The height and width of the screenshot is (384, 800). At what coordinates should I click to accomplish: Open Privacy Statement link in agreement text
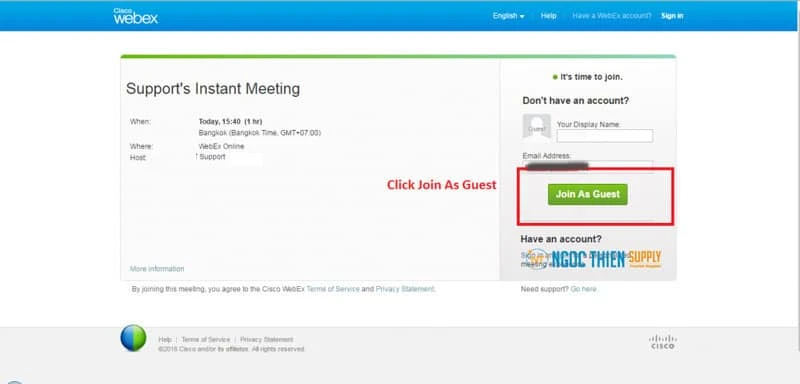click(x=405, y=289)
